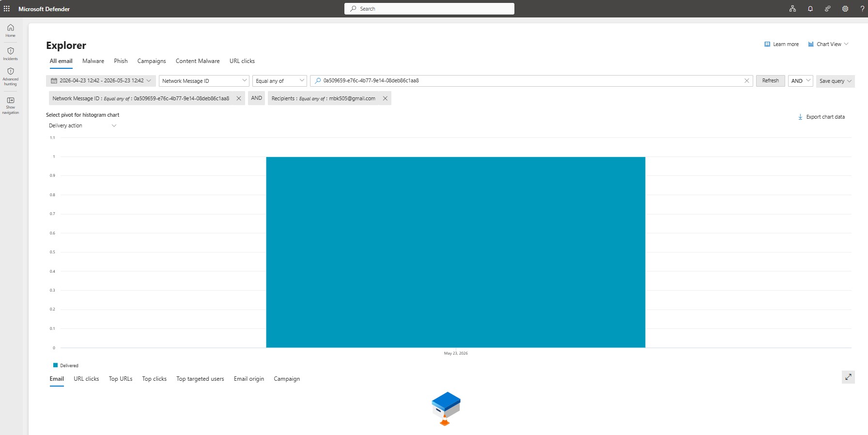Open the settings gear icon
The image size is (868, 435).
click(x=845, y=9)
